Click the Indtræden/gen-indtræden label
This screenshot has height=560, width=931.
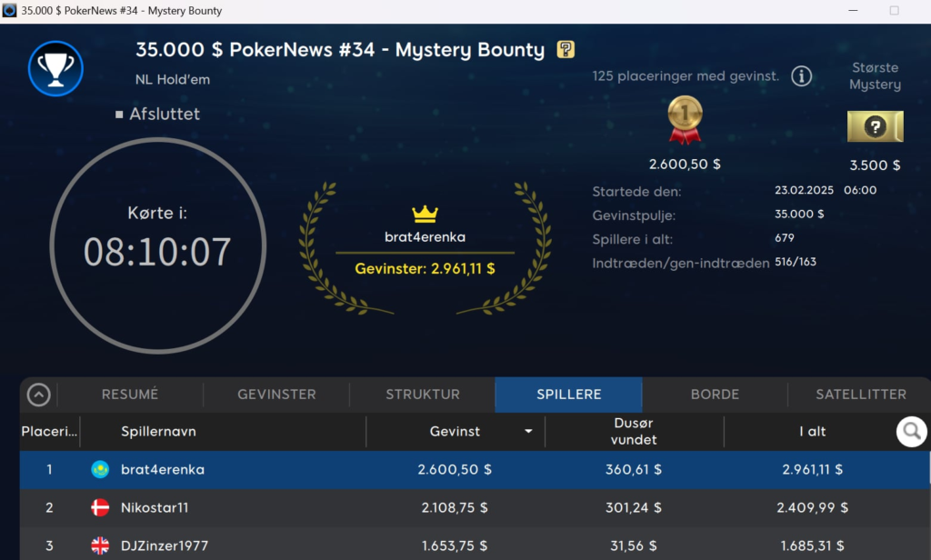point(680,263)
